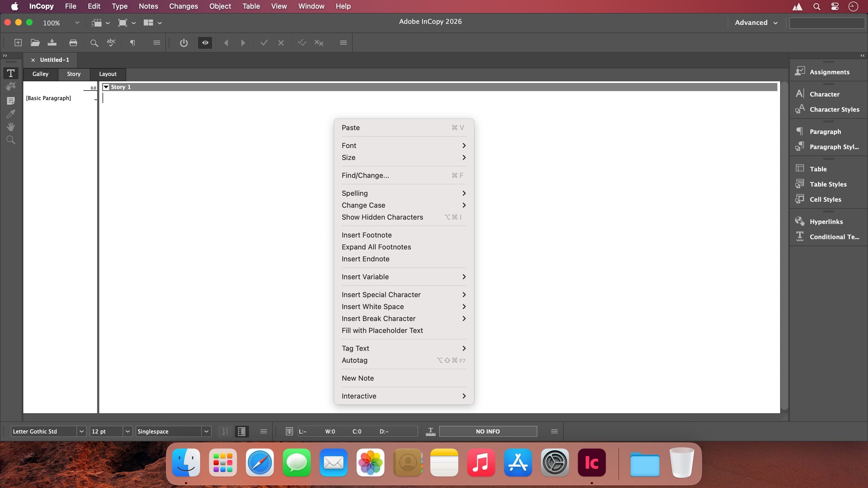Click the Check Spelling toolbar icon
The width and height of the screenshot is (868, 488).
111,43
